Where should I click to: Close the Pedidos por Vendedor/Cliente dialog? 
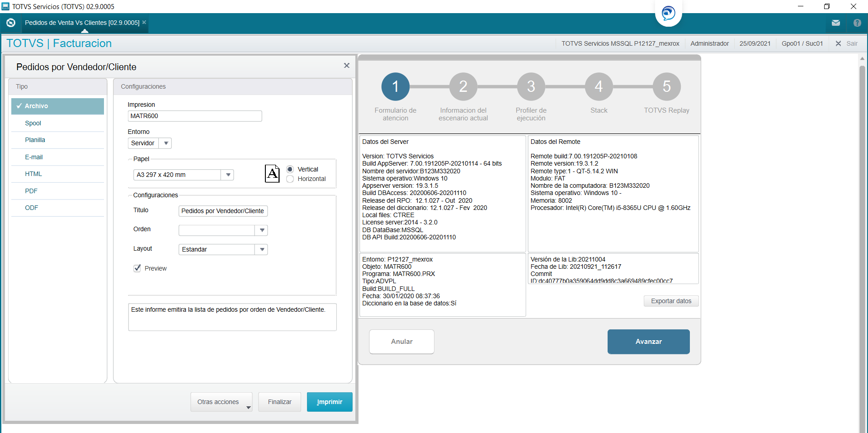click(347, 66)
